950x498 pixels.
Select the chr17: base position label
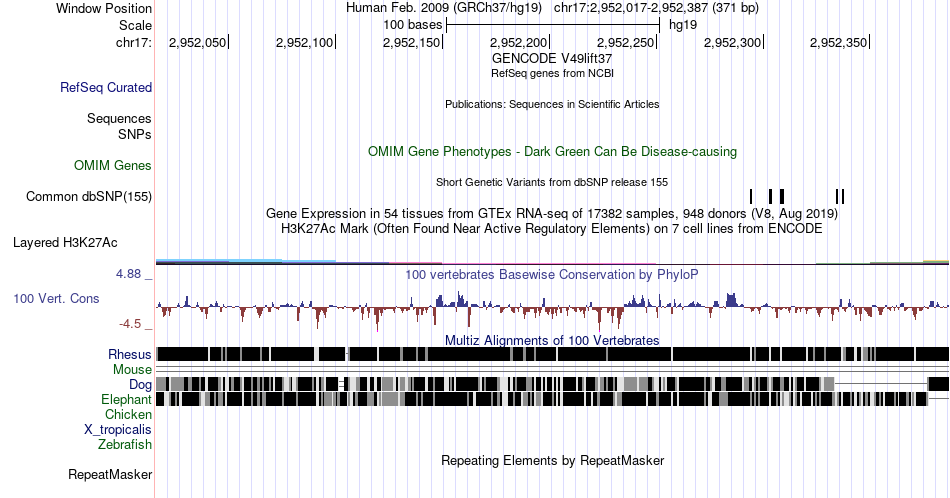pyautogui.click(x=134, y=42)
